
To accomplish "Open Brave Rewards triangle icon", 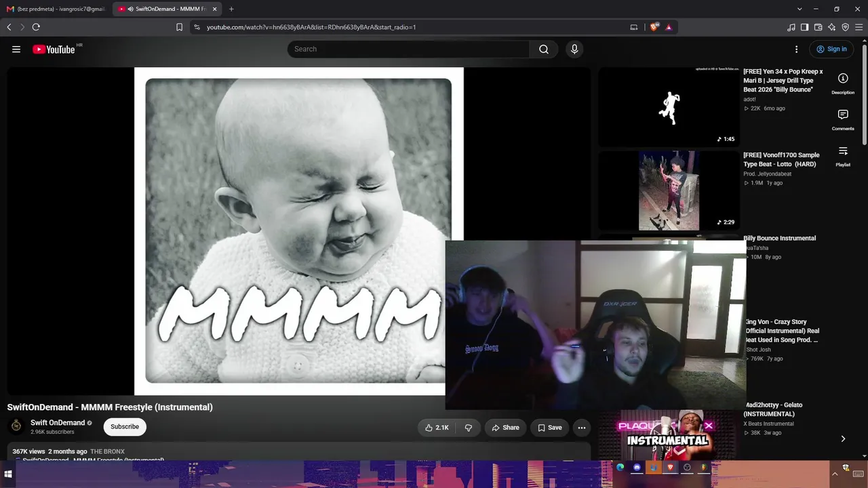I will click(669, 27).
